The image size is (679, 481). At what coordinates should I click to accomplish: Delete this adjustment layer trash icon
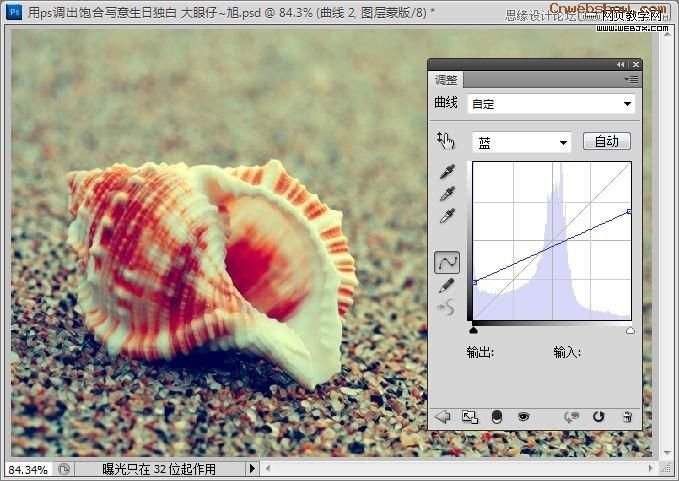(x=627, y=417)
